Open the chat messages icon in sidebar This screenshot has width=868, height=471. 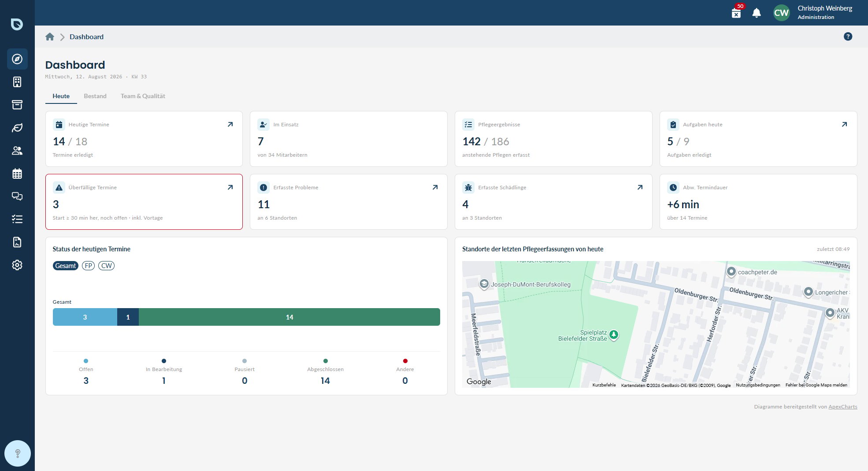point(17,196)
